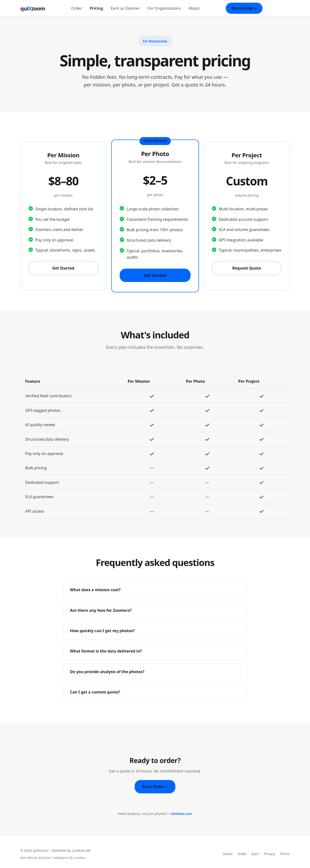Click the green check beside 'You set the budget'
Viewport: 310px width, 868px height.
pyautogui.click(x=31, y=219)
